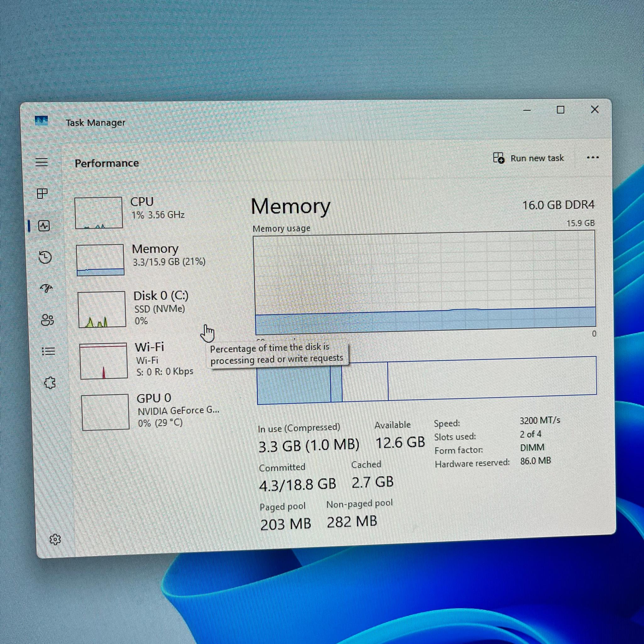Screen dimensions: 644x644
Task: Select the Performance page icon
Action: pos(44,226)
